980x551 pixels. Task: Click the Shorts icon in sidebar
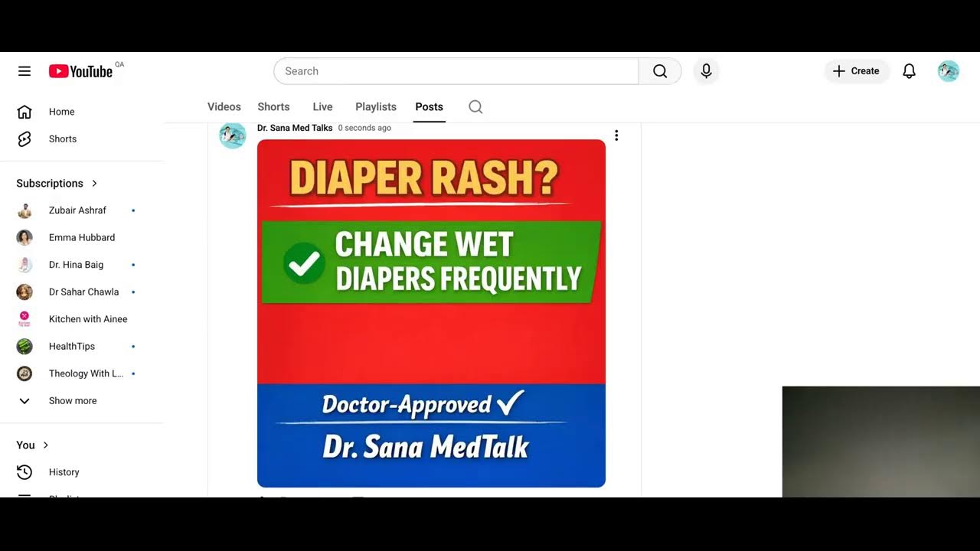click(24, 139)
